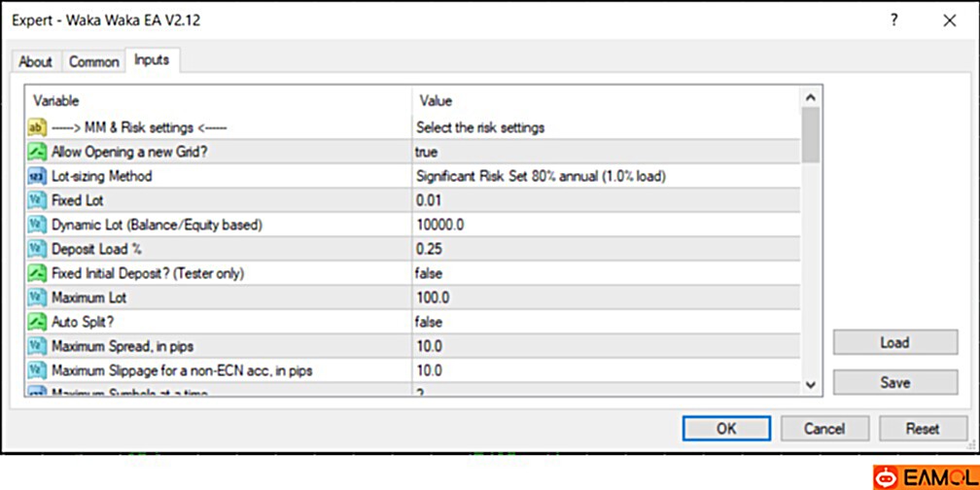The image size is (980, 490).
Task: Click the icon beside Maximum Lot
Action: 38,297
